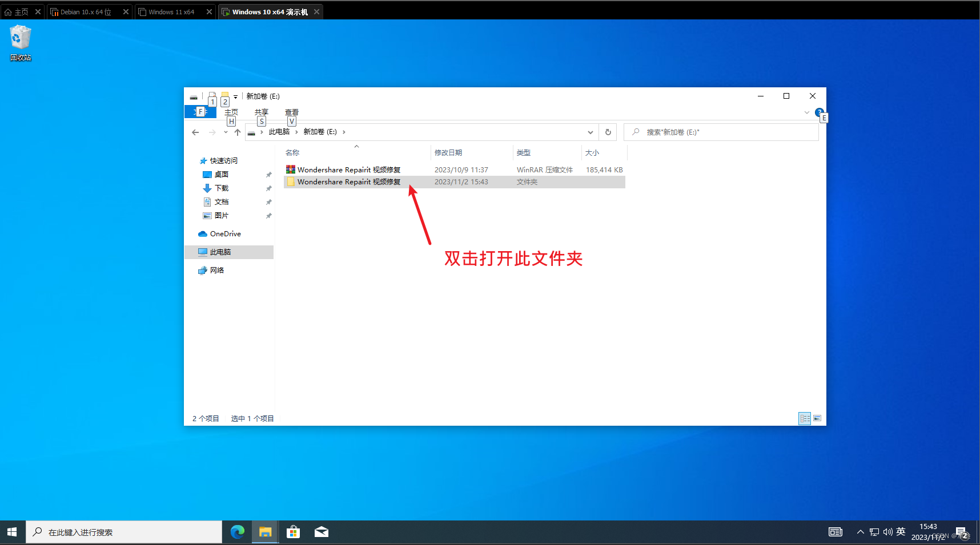Viewport: 980px width, 545px height.
Task: Go back with the left arrow
Action: (195, 132)
